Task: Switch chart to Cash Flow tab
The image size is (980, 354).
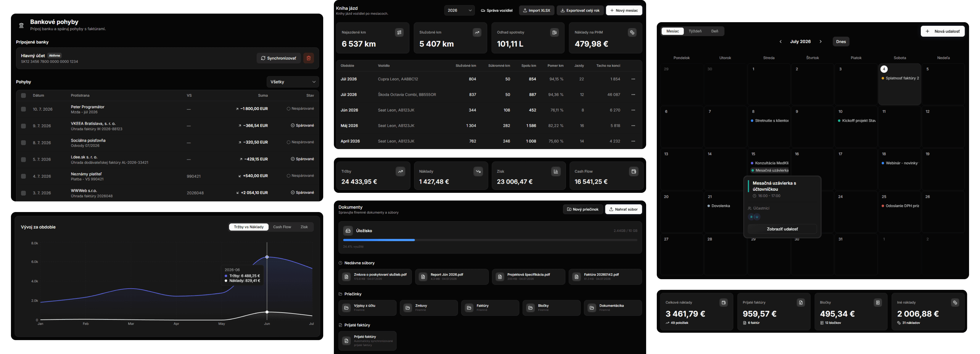Action: [282, 227]
